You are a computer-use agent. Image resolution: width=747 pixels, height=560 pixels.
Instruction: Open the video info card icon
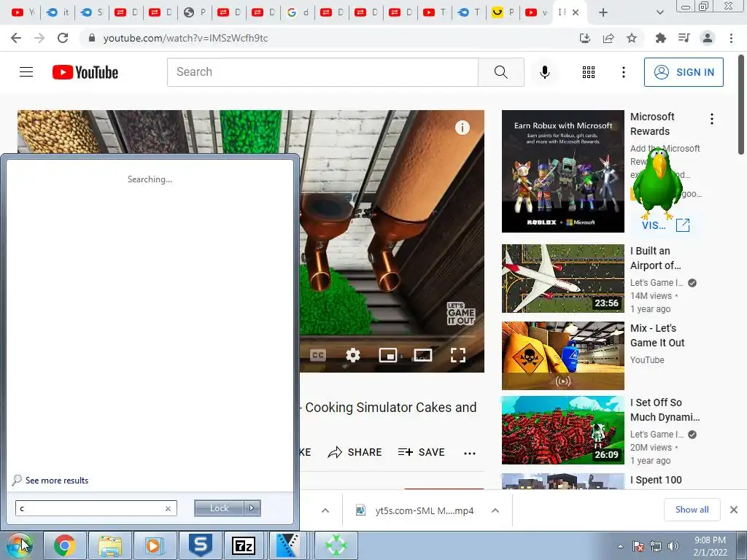[462, 127]
